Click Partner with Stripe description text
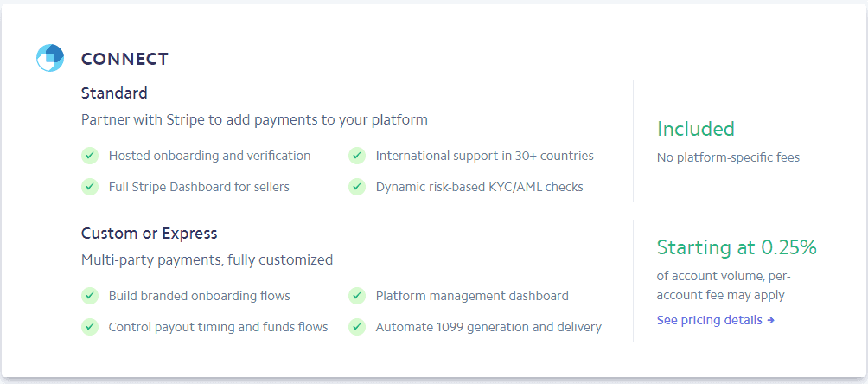The height and width of the screenshot is (384, 868). [254, 119]
